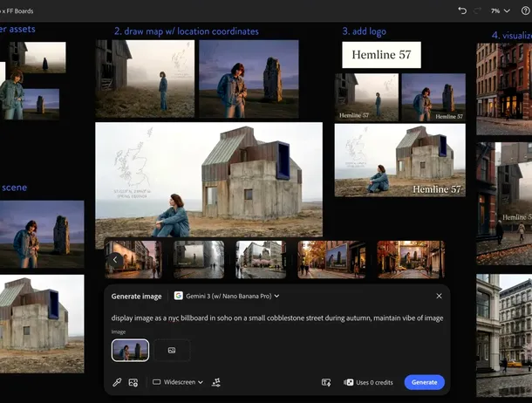Image resolution: width=532 pixels, height=403 pixels.
Task: Select the pink dusk street billboard result
Action: click(x=133, y=260)
